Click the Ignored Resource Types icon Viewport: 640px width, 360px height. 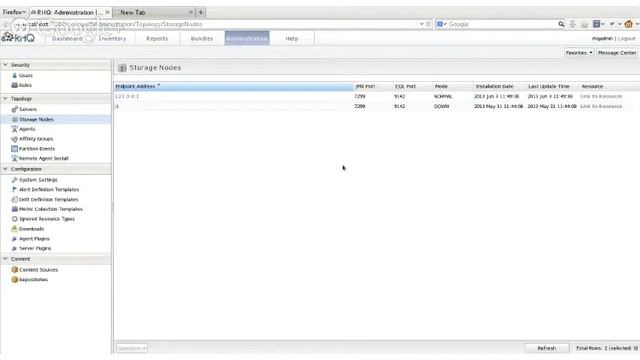14,219
